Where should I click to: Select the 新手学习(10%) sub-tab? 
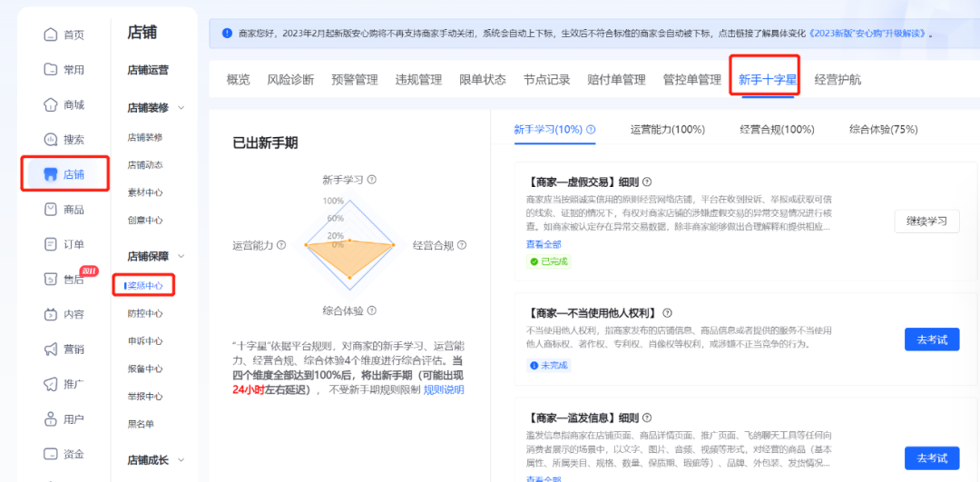[548, 130]
